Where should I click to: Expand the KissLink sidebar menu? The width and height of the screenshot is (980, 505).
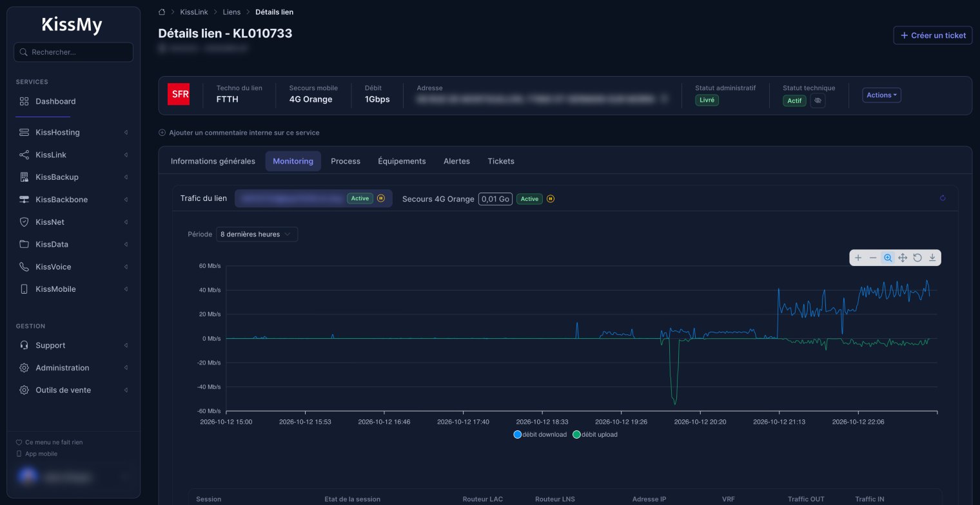pyautogui.click(x=73, y=155)
